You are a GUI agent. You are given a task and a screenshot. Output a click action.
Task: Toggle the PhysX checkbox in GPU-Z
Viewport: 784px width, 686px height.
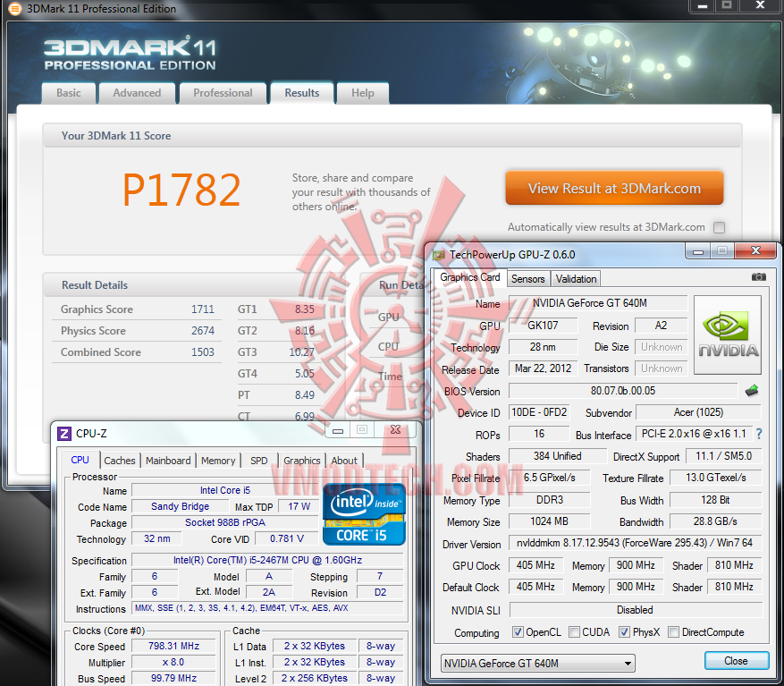click(624, 632)
